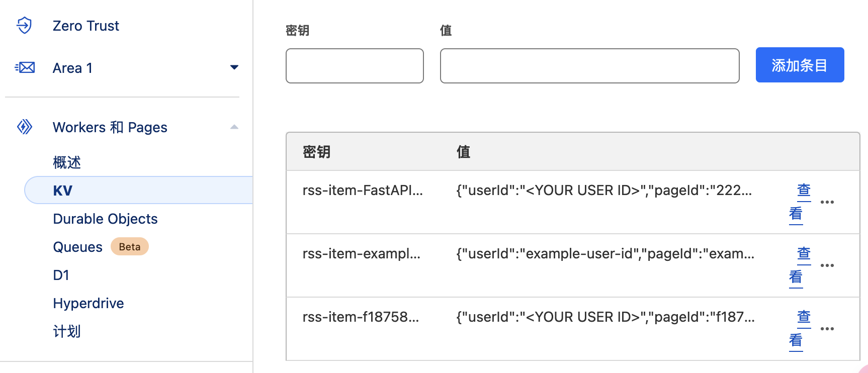Focus the 值 value input field
Screen dimensions: 868x373
coord(589,66)
